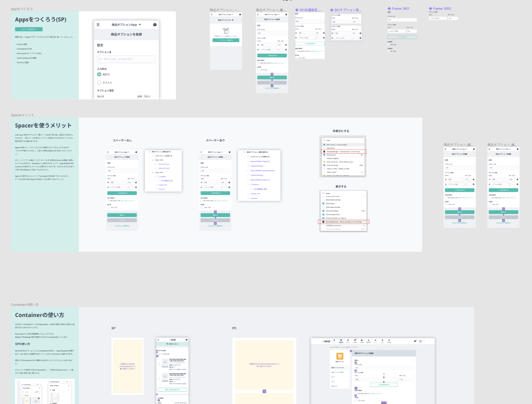Screen dimensions: 532x404
Task: Click the 'スペーサーあり' heading text
Action: click(x=215, y=140)
